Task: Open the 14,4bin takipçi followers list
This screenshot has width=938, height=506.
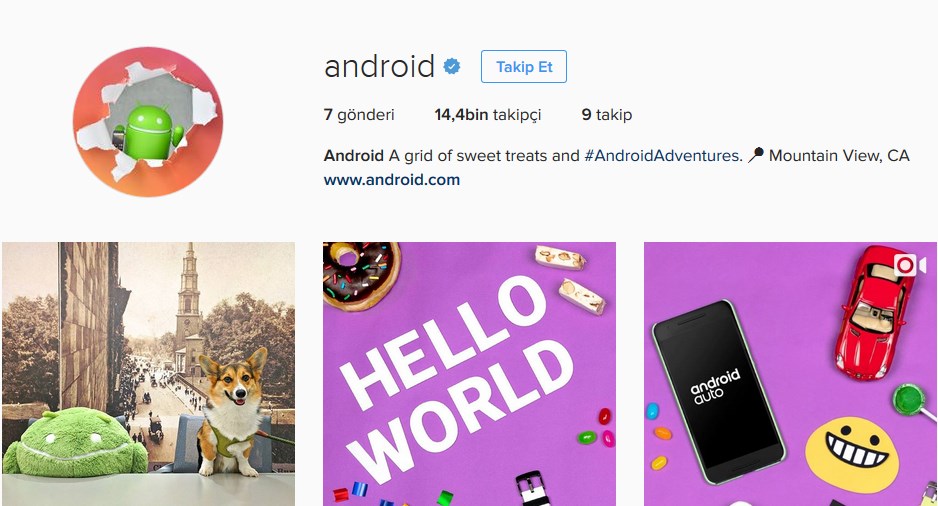Action: (488, 115)
